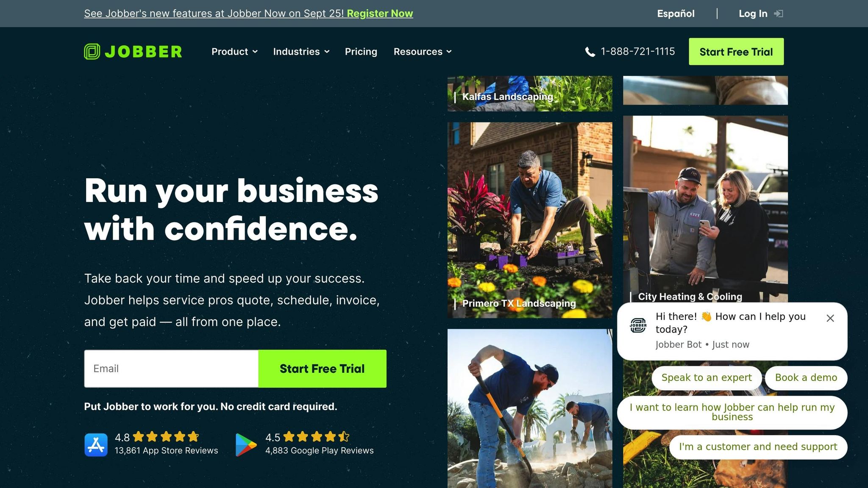868x488 pixels.
Task: Click the App Store five-star rating
Action: pos(166,436)
